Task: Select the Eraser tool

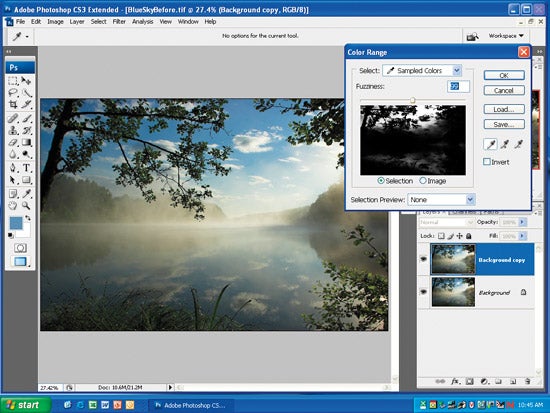Action: click(13, 142)
